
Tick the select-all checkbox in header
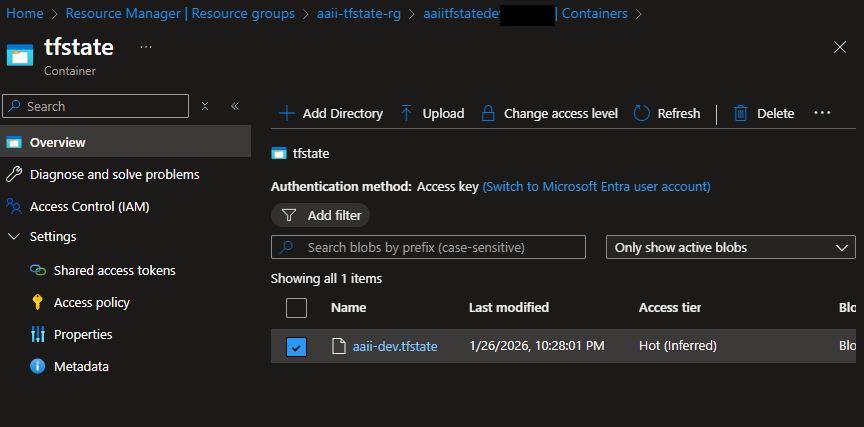coord(296,308)
